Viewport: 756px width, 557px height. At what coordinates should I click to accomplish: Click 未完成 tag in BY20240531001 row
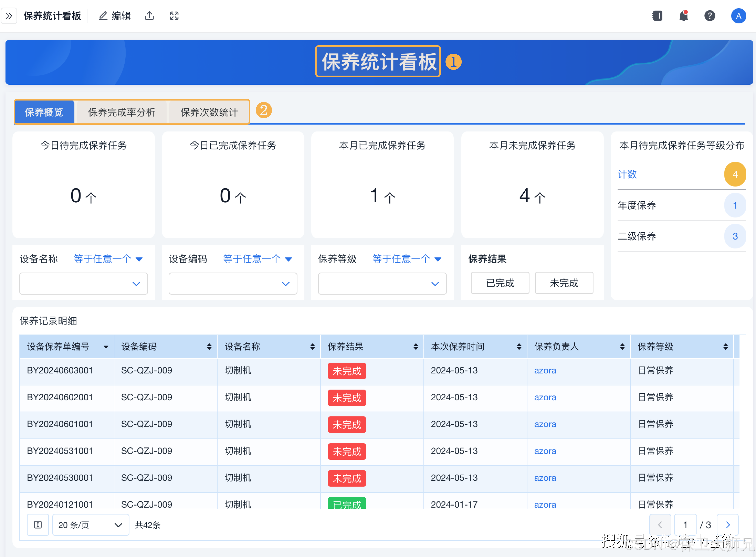(347, 451)
